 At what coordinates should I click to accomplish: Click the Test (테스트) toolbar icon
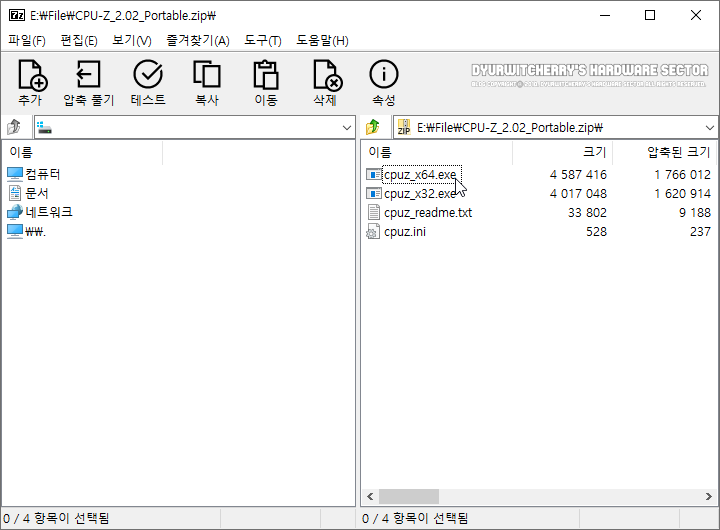click(147, 74)
